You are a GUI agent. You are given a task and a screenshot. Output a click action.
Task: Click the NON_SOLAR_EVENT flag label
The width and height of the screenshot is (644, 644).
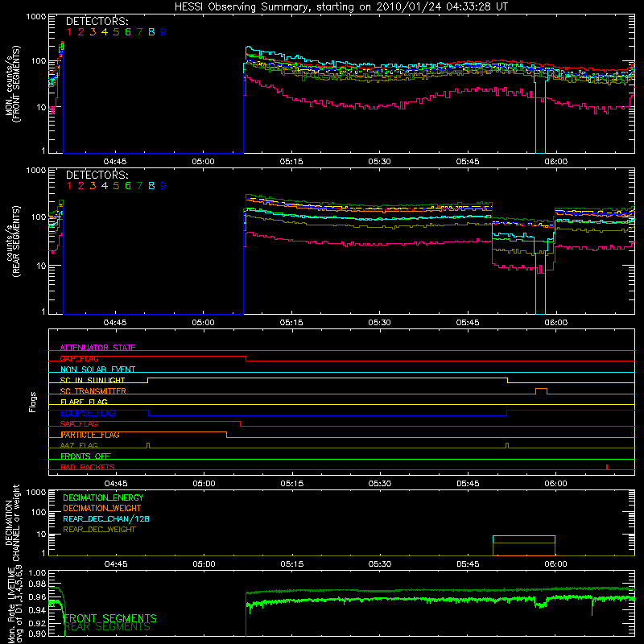point(97,369)
